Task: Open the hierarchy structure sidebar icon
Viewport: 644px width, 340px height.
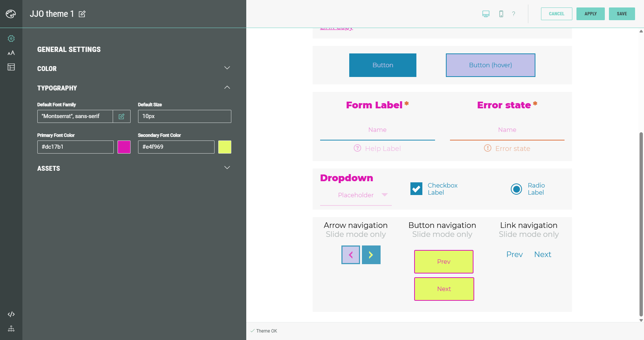Action: [x=11, y=328]
